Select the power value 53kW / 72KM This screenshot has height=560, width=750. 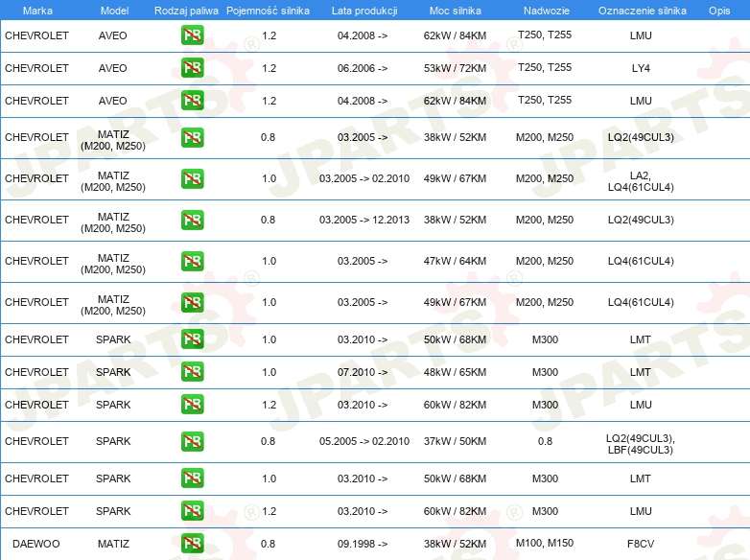coord(455,68)
